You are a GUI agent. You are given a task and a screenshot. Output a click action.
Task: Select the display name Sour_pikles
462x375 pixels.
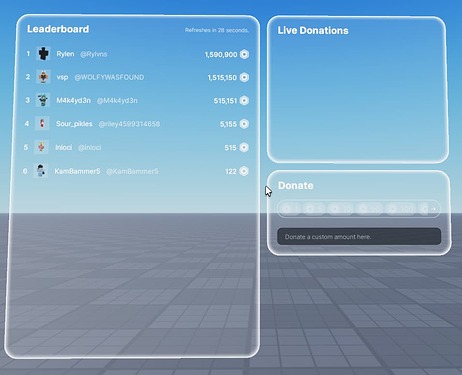pos(74,124)
